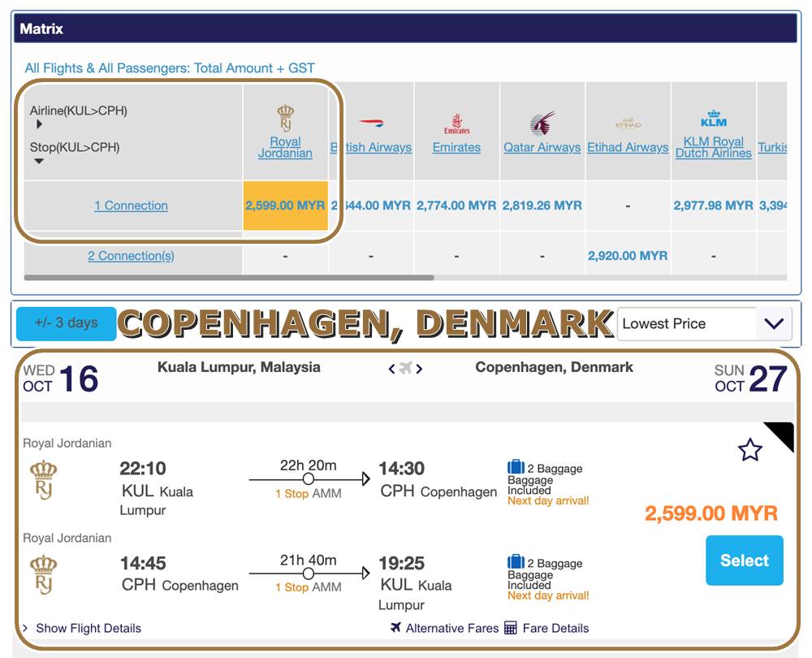Click the Qatar Airways oryx logo
The width and height of the screenshot is (812, 658).
pos(542,123)
